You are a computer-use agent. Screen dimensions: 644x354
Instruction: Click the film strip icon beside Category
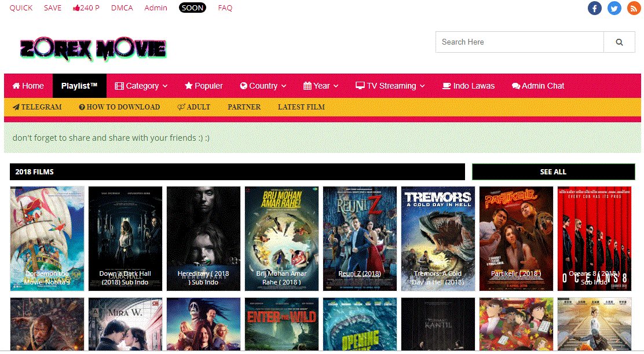[119, 86]
